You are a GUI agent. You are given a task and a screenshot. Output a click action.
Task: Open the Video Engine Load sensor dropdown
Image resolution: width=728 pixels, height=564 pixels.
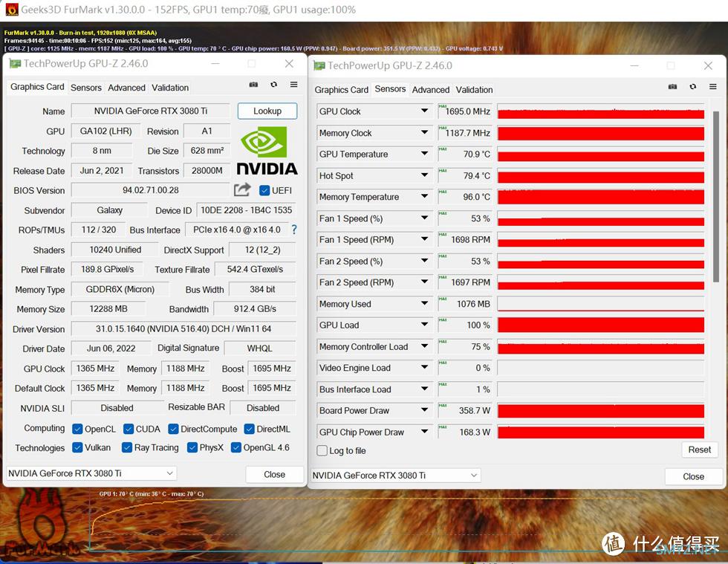[424, 368]
